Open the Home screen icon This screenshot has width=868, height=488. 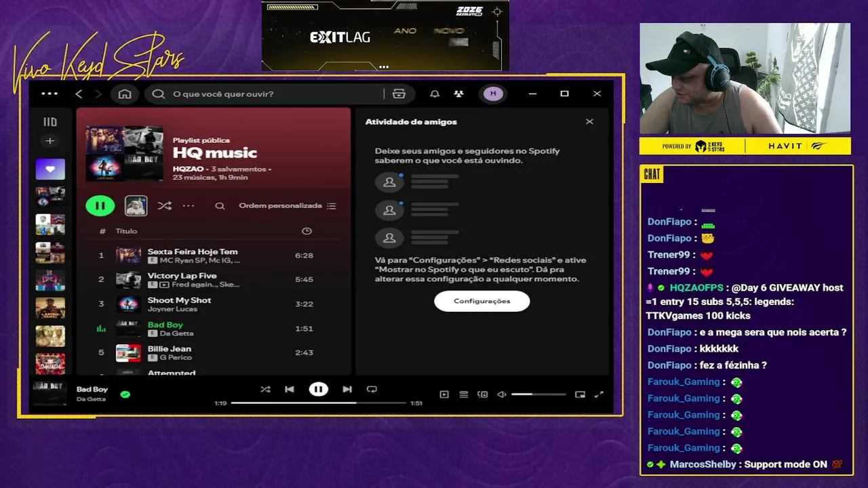click(x=125, y=94)
